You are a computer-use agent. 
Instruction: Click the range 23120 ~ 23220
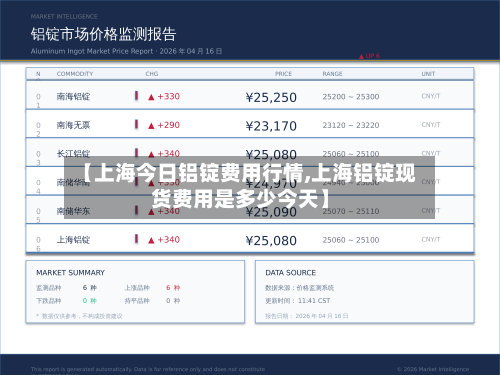click(x=351, y=125)
